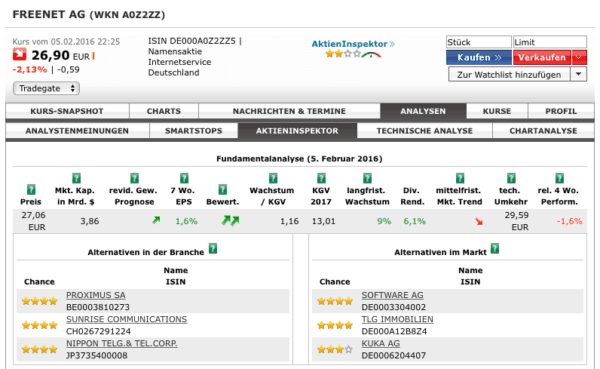Click the Kaufen button
This screenshot has height=369, width=600.
479,57
